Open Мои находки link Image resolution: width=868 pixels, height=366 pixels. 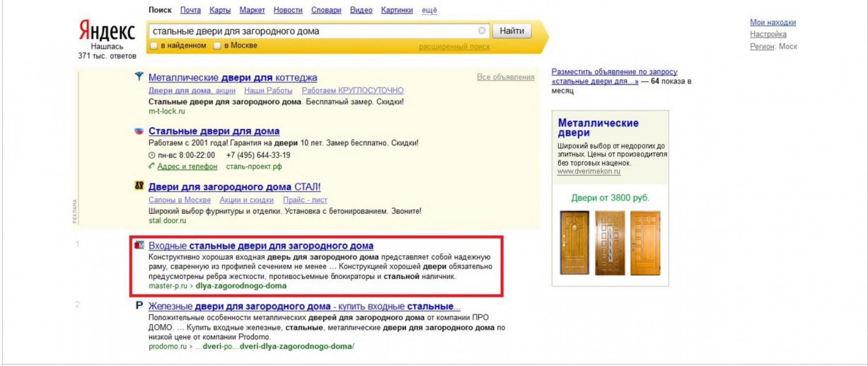tap(773, 22)
